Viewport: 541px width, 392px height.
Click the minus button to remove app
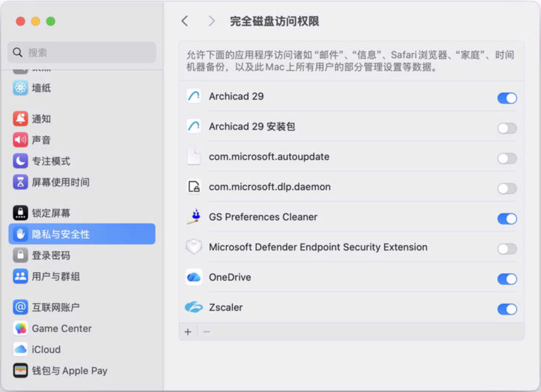[206, 332]
